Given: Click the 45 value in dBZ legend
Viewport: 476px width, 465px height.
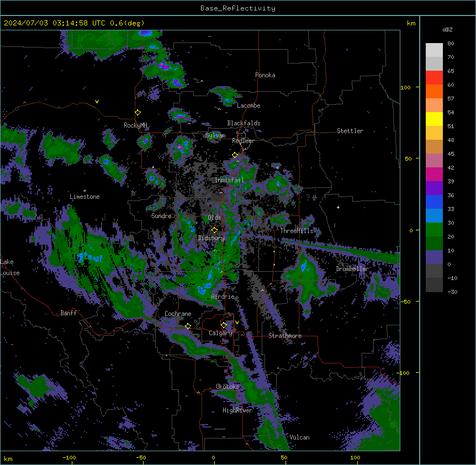Looking at the screenshot, I should (451, 154).
